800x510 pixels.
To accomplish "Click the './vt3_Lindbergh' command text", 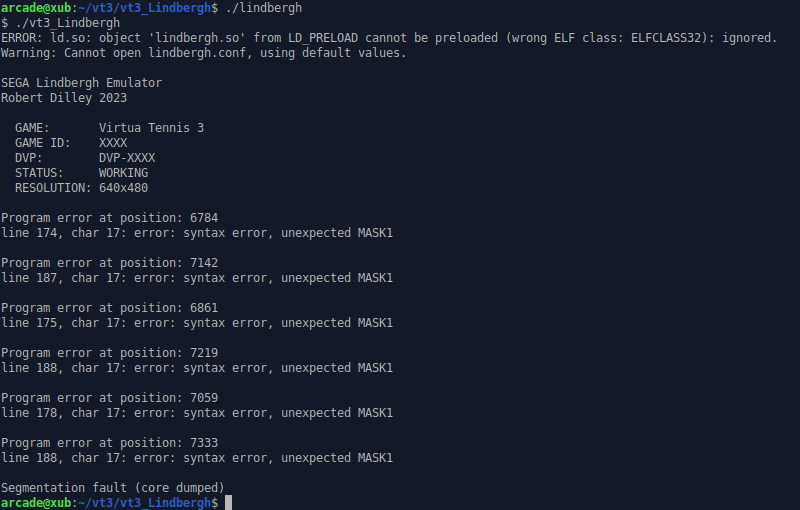I will coord(68,23).
